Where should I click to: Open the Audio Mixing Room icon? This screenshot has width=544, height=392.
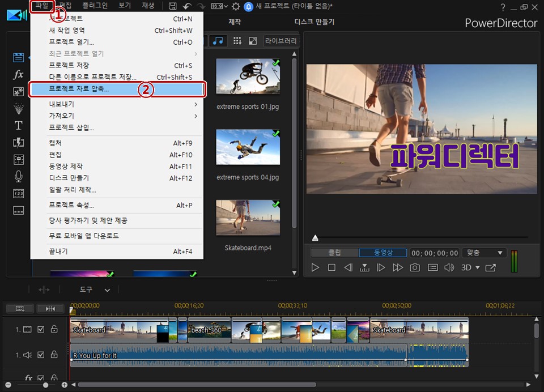coord(18,160)
